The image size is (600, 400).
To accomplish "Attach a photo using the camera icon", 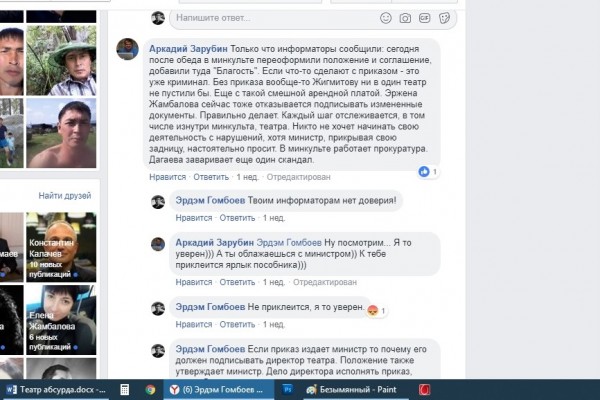I will coord(405,18).
